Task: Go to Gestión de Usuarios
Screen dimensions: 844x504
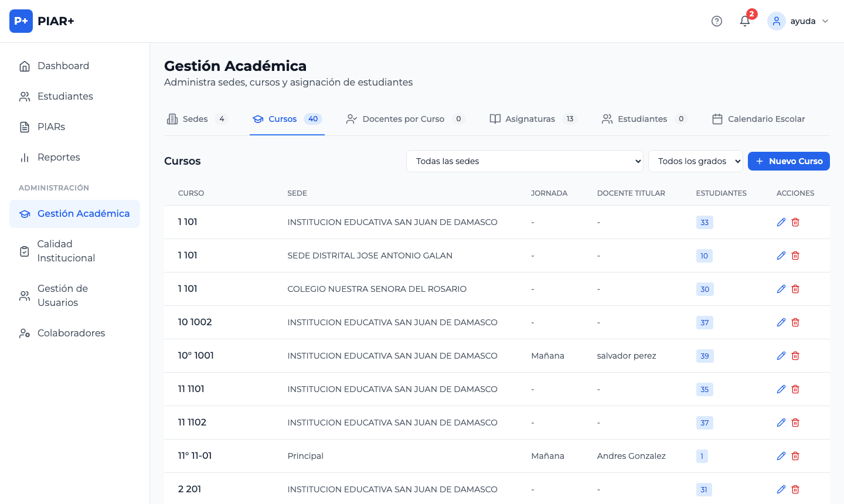Action: [x=62, y=295]
